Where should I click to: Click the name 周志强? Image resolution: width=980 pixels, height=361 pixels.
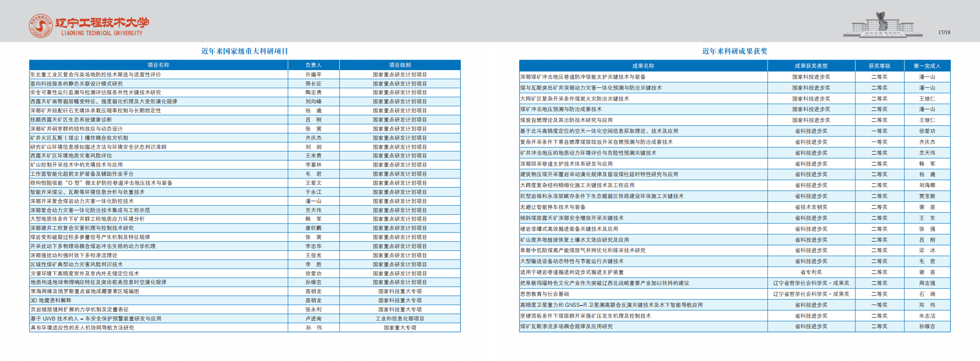(x=927, y=283)
